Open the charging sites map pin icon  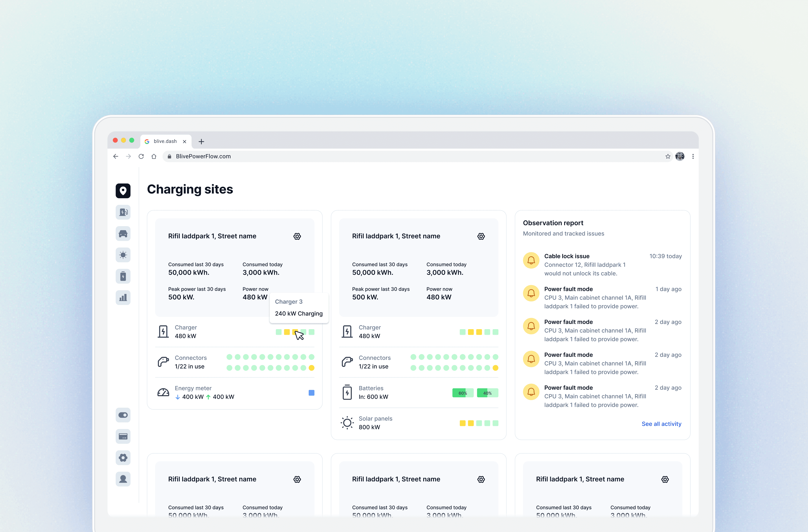[123, 191]
